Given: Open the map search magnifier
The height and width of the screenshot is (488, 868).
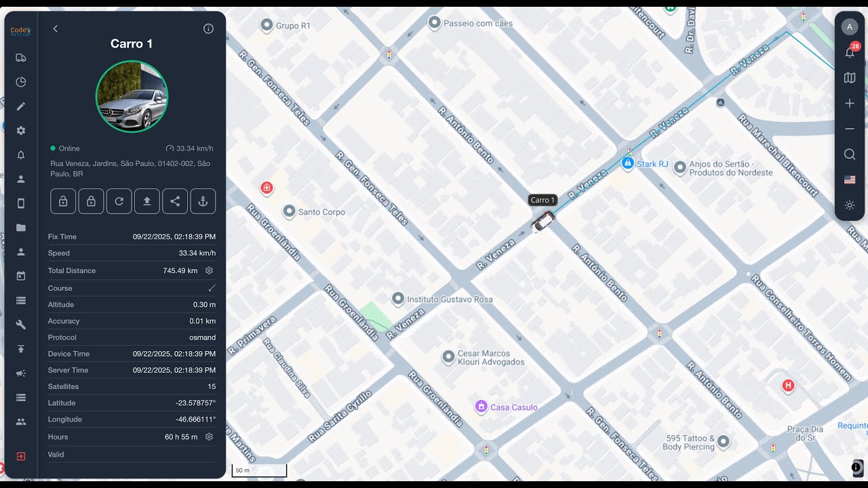Looking at the screenshot, I should [850, 155].
